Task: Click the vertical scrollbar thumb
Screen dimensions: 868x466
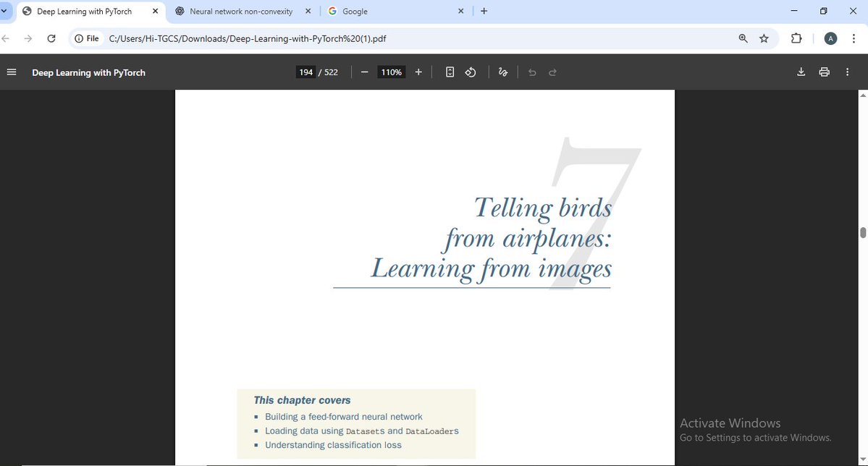Action: point(862,232)
